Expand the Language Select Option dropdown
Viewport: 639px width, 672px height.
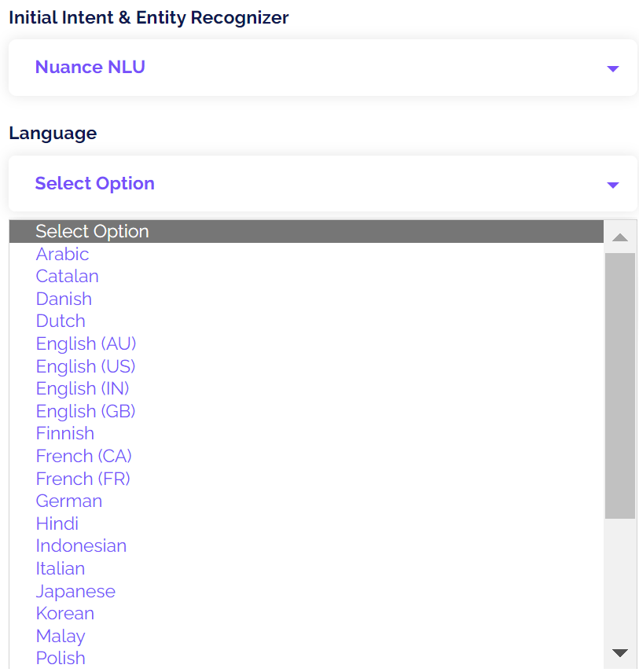[323, 184]
